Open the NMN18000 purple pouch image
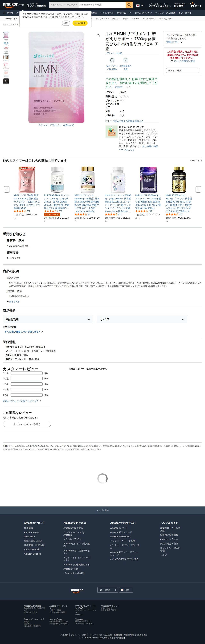The width and height of the screenshot is (205, 644). [x=148, y=180]
